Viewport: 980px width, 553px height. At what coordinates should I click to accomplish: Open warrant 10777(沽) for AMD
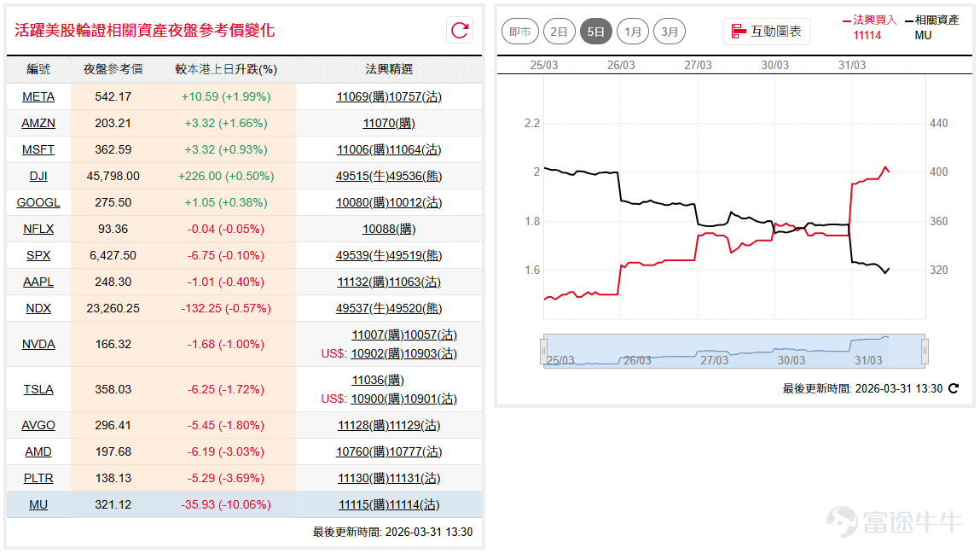coord(415,451)
